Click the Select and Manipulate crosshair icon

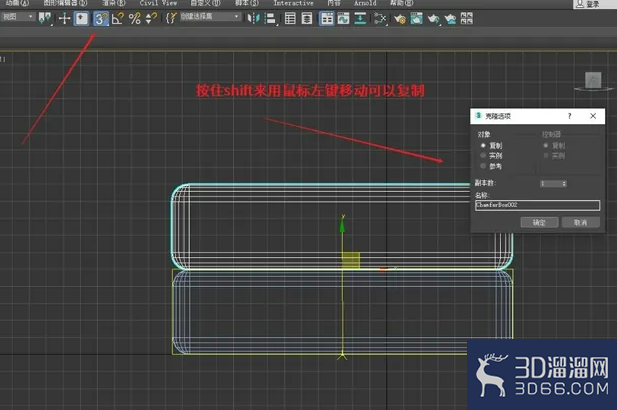pos(65,18)
